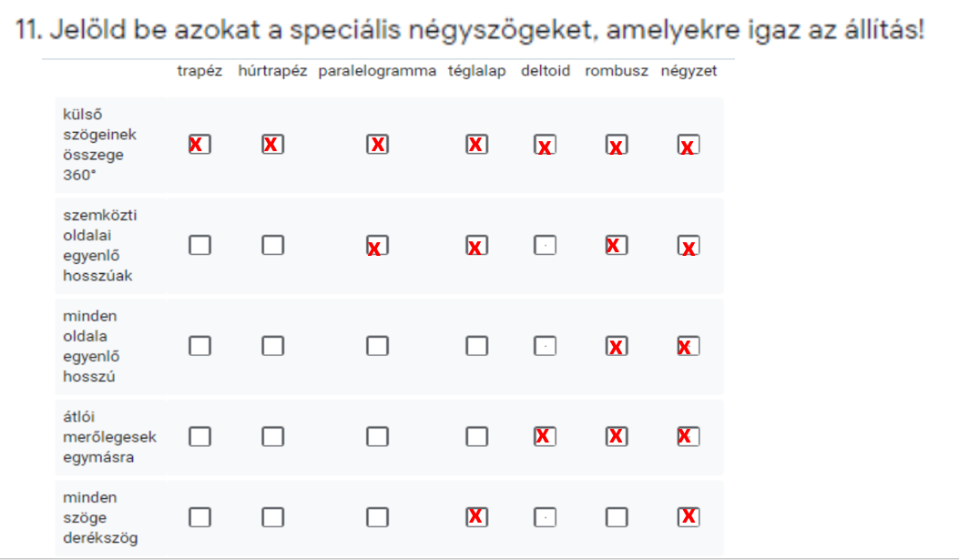
Task: Check paralelogramma for 'átlói merőlegesek egymásra' row
Action: pyautogui.click(x=377, y=437)
